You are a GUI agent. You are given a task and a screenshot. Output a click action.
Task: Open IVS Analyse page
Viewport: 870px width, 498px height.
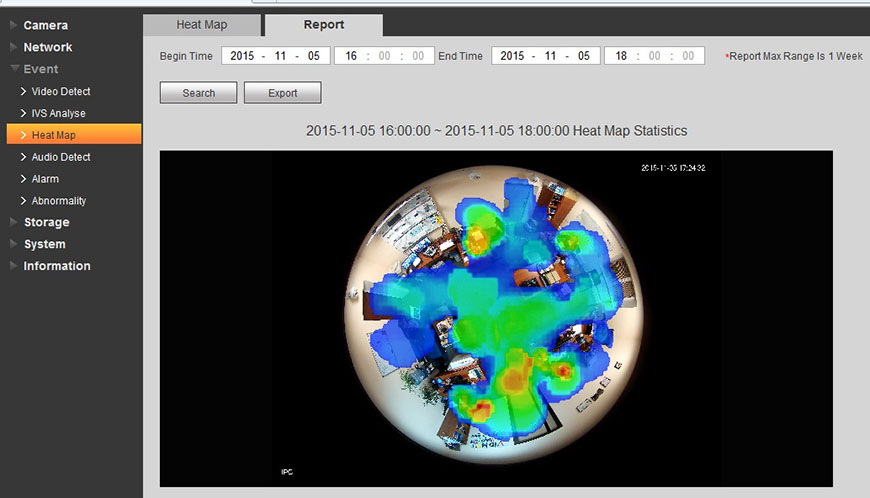58,113
